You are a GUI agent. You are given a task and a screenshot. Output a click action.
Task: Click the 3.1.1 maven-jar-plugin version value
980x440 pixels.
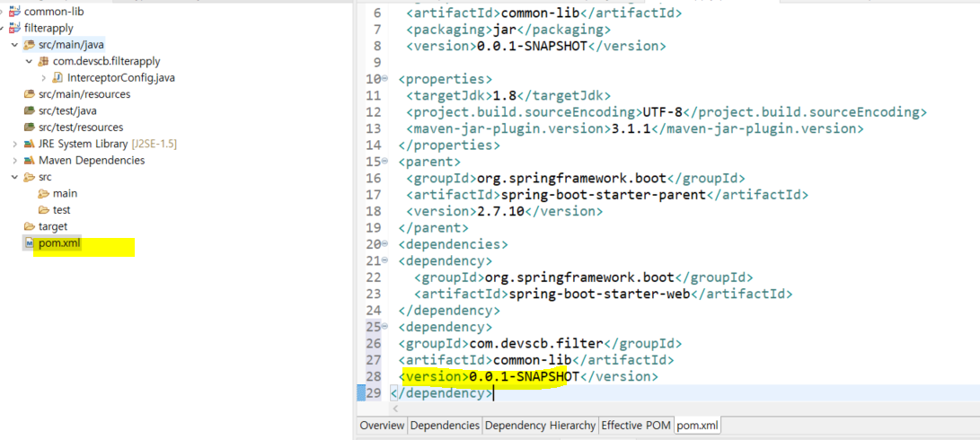click(631, 128)
